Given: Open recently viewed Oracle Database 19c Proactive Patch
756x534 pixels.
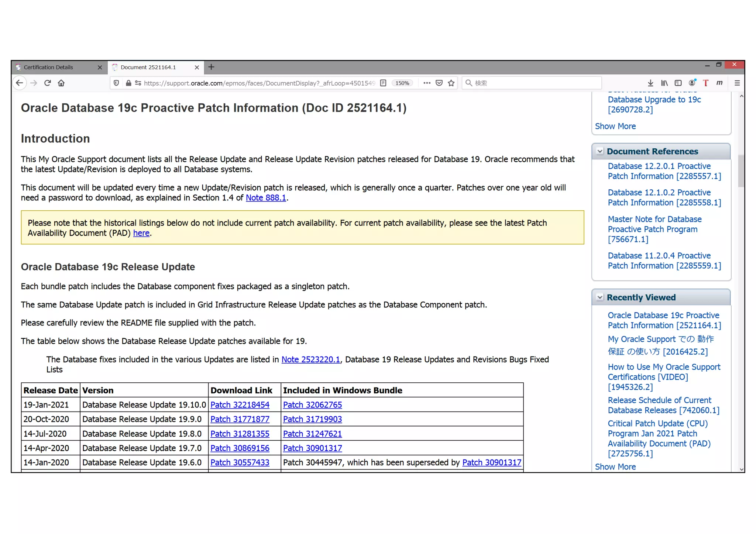Looking at the screenshot, I should click(x=664, y=320).
